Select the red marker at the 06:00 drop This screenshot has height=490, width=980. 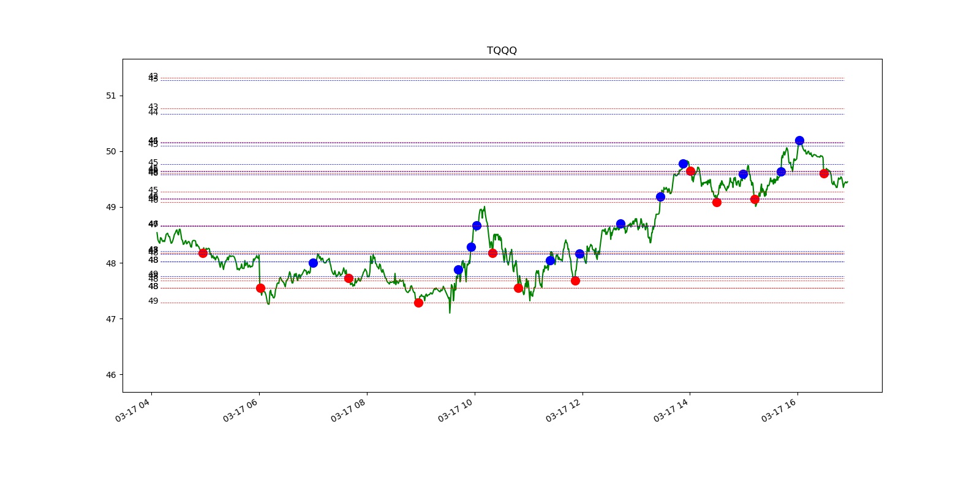[260, 288]
